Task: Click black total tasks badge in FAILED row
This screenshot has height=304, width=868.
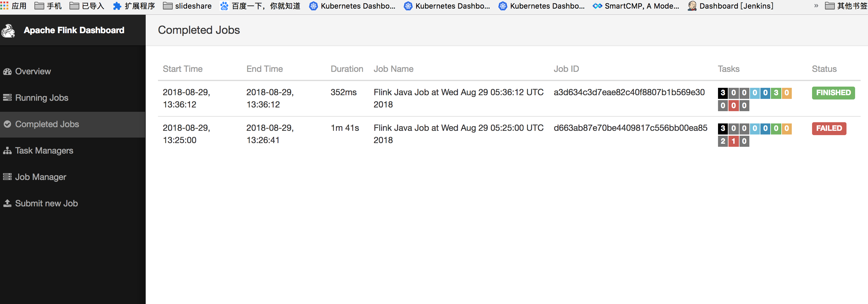Action: [x=723, y=128]
